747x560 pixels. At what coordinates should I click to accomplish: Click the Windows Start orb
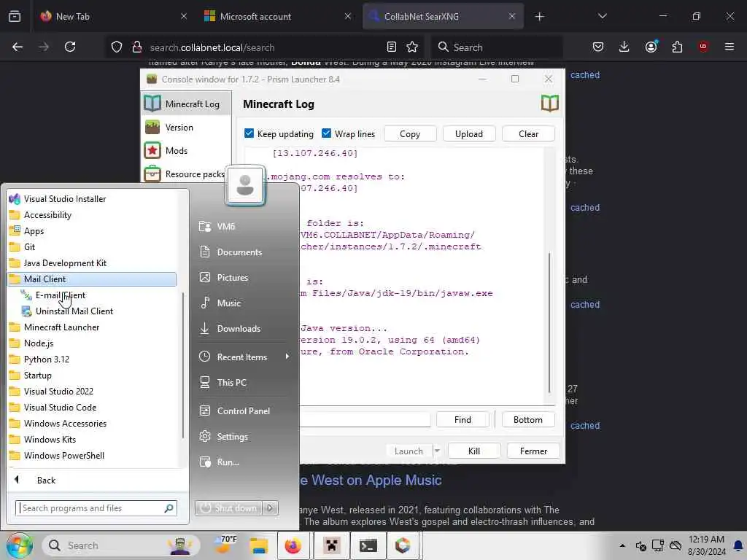(18, 545)
